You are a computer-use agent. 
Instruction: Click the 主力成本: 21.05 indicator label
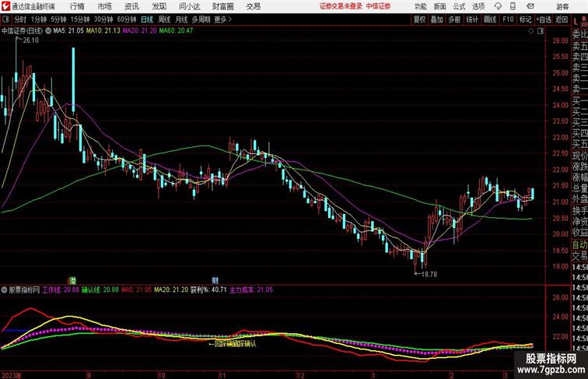pos(251,290)
